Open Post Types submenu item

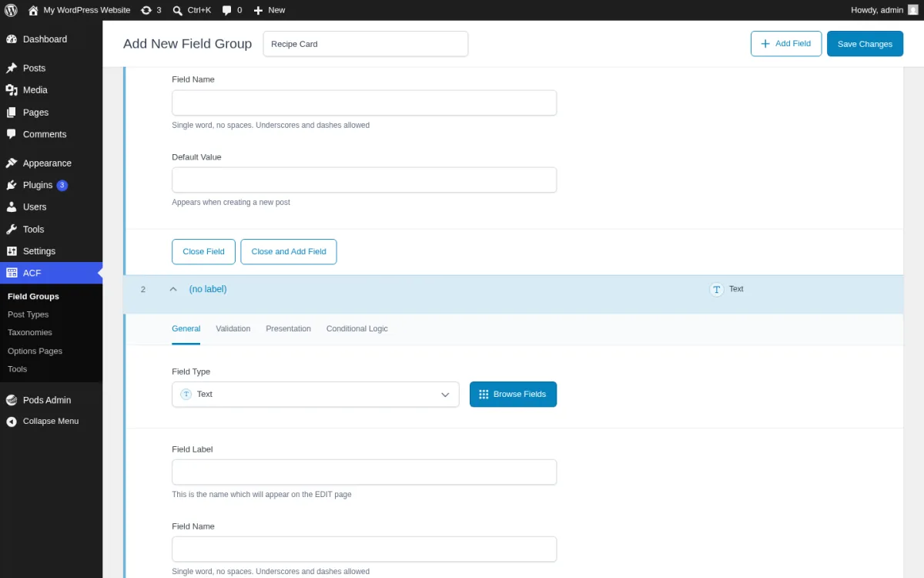tap(28, 314)
